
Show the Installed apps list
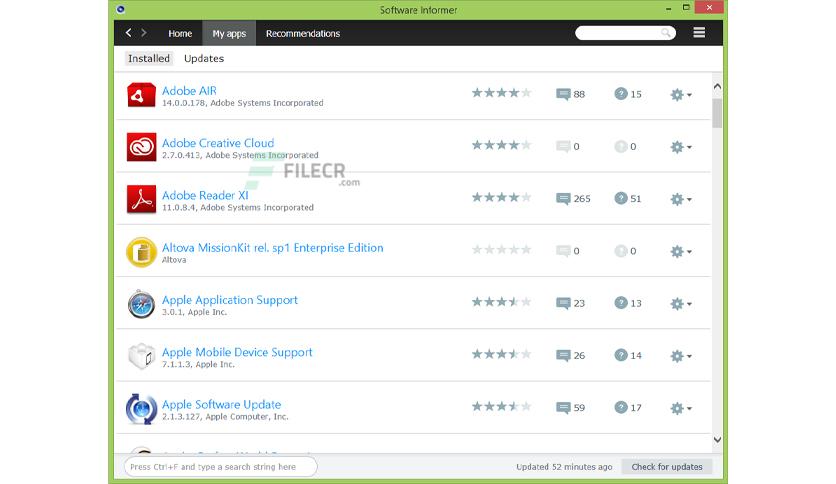tap(149, 58)
